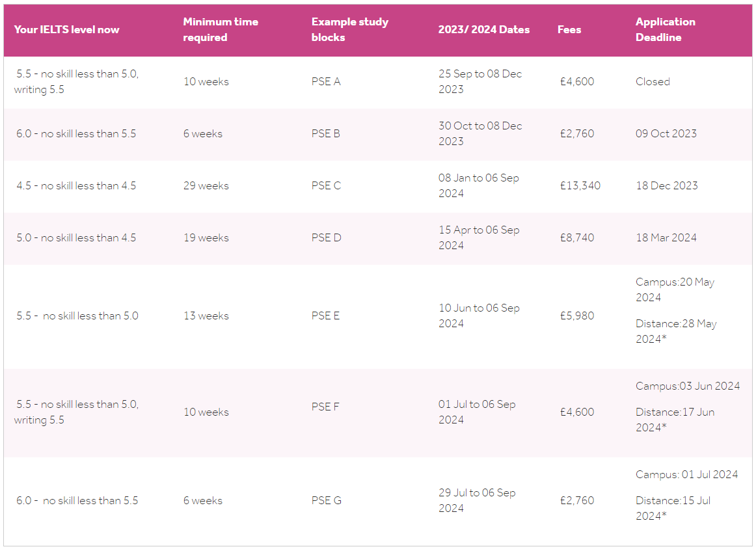Click the 'Campus:20 May 2024' deadline

[675, 289]
